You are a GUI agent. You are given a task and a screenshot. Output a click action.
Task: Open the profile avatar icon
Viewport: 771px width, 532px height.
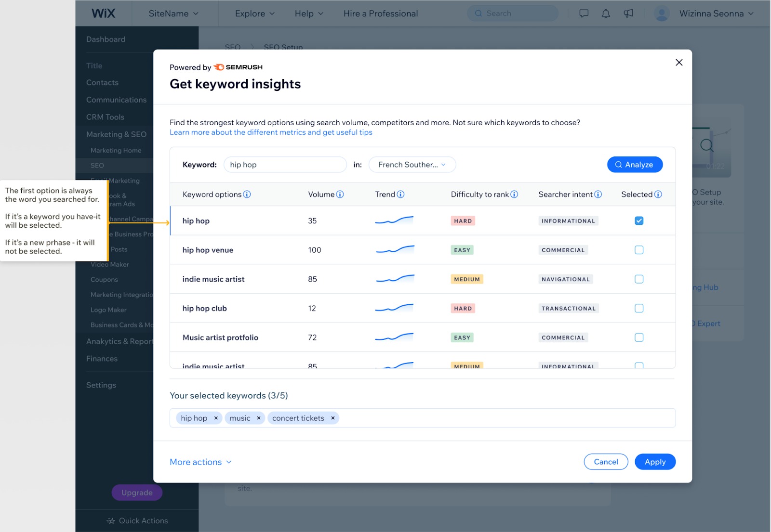pyautogui.click(x=662, y=13)
